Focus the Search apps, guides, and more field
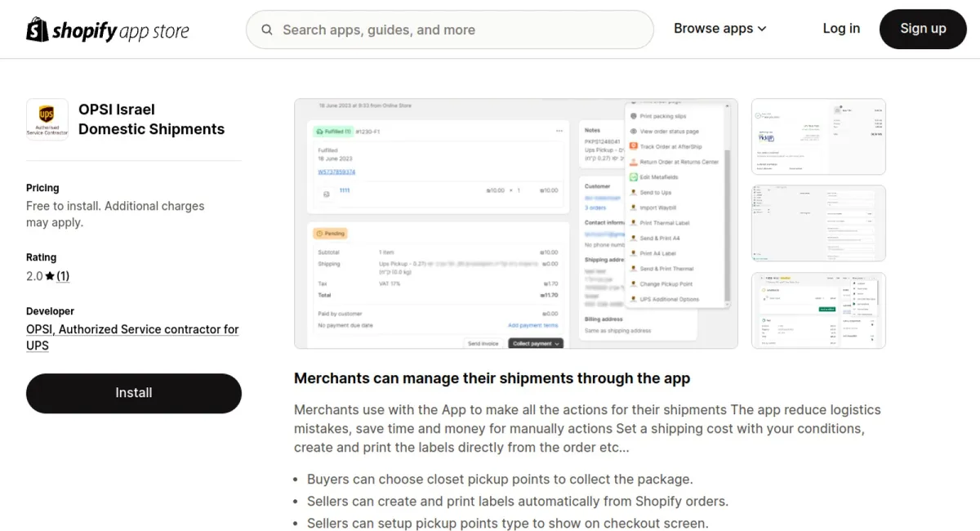This screenshot has height=531, width=980. point(450,30)
